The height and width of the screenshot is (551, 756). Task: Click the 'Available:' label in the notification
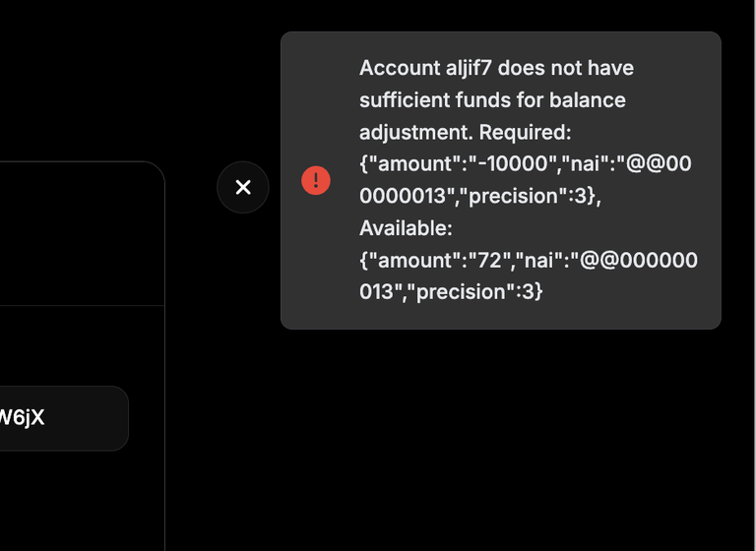[406, 228]
